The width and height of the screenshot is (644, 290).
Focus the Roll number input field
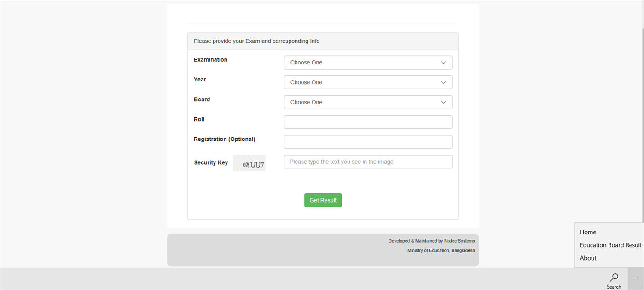point(368,122)
